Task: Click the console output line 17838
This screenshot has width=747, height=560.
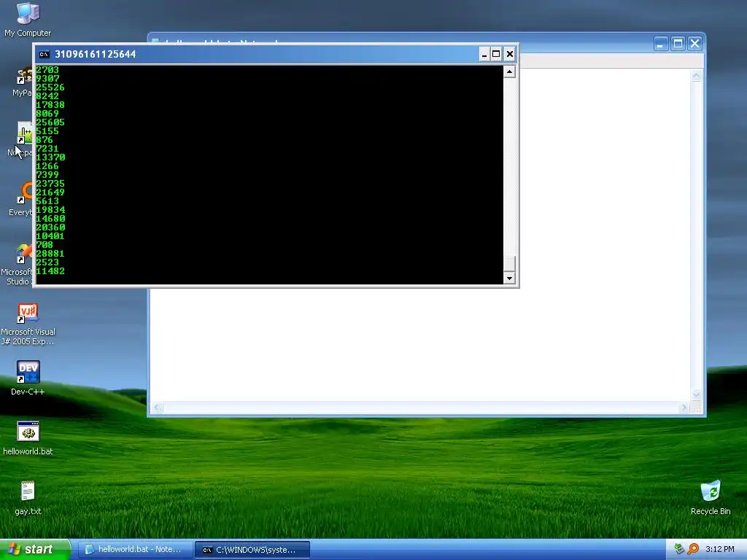Action: pos(50,105)
